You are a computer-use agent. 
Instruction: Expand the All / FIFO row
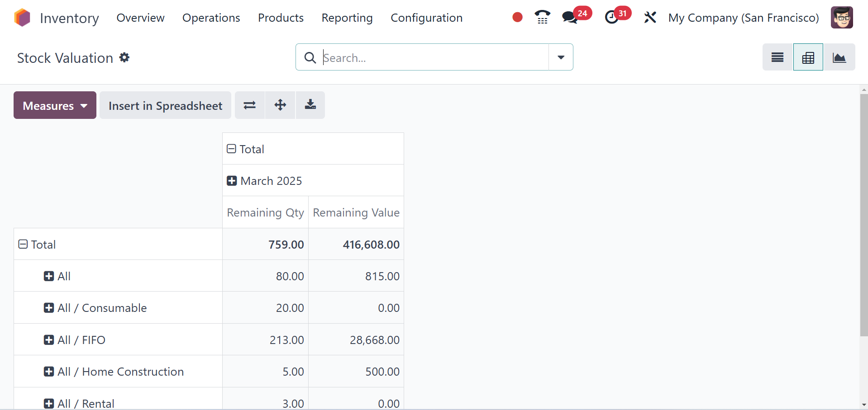pos(49,340)
